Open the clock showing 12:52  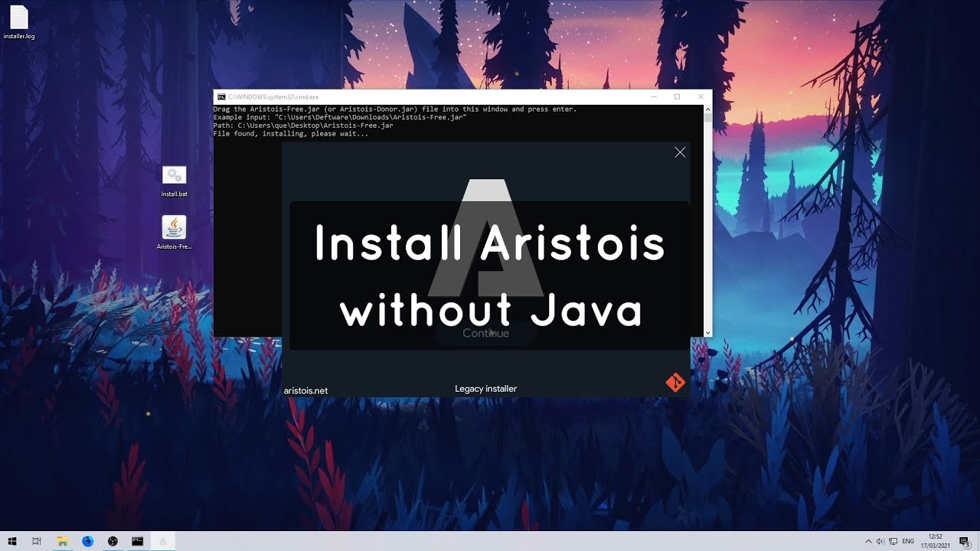(935, 541)
